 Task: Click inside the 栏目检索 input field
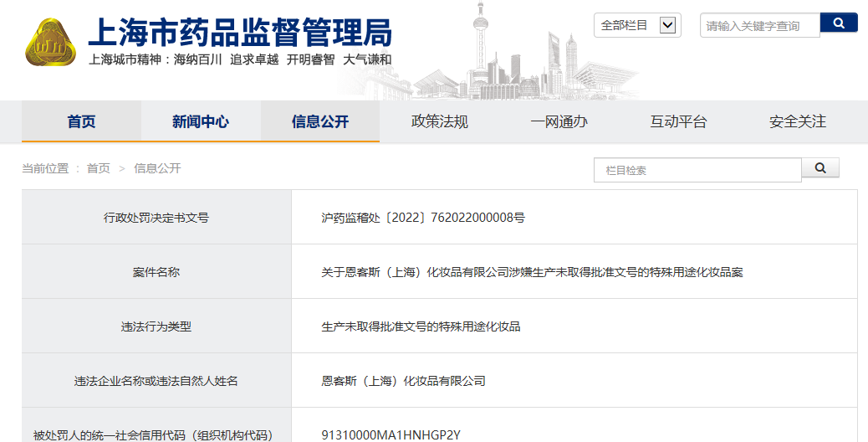click(x=697, y=170)
